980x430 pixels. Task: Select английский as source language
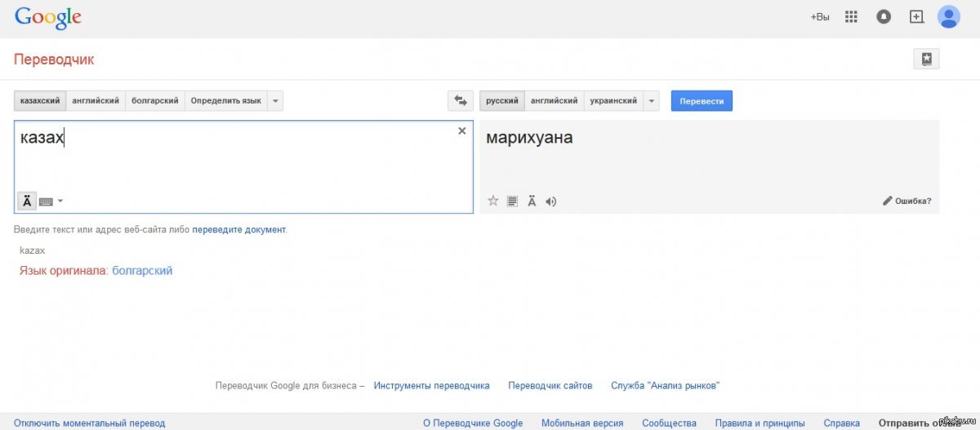pyautogui.click(x=96, y=100)
